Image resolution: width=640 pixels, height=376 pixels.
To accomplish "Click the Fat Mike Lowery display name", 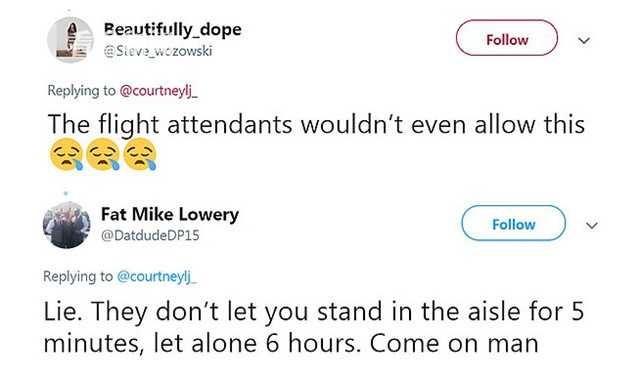I will 170,214.
